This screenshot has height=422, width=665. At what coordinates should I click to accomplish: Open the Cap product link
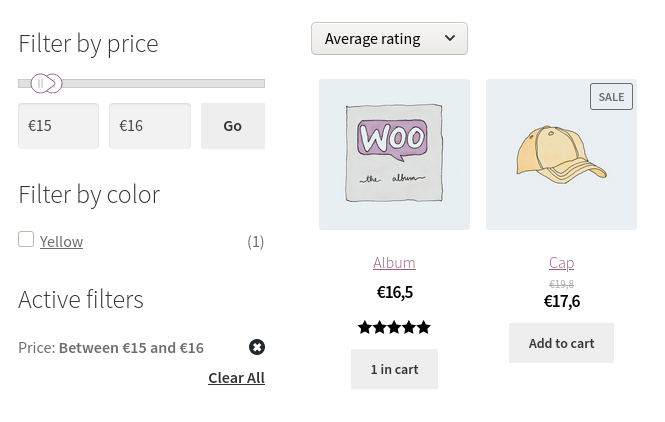561,262
